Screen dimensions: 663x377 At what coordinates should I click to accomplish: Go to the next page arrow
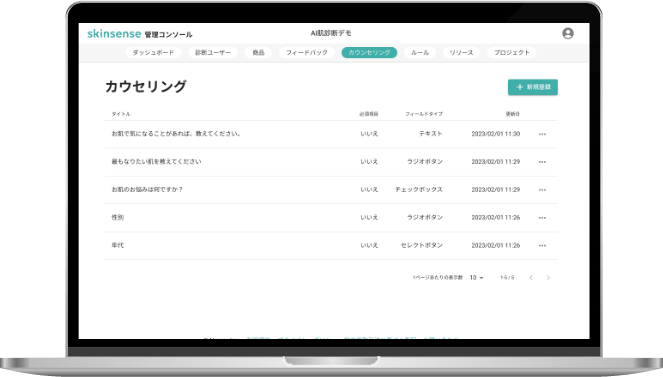pyautogui.click(x=548, y=278)
